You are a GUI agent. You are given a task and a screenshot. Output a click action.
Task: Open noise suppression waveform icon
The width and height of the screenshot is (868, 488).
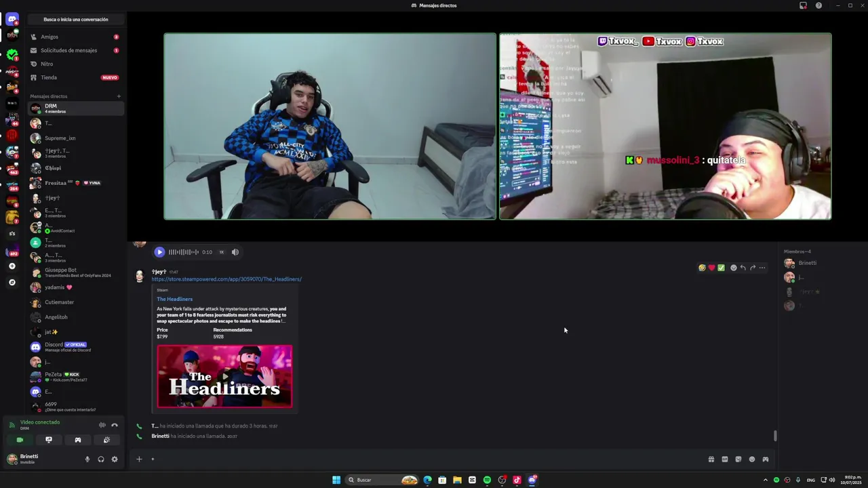(x=102, y=425)
